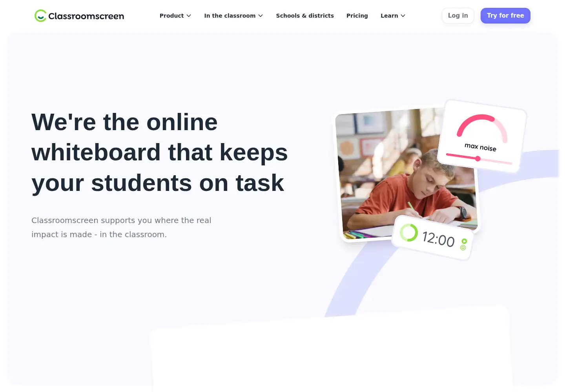Expand the In the classroom menu
Screen dimensions: 565x392
click(233, 16)
